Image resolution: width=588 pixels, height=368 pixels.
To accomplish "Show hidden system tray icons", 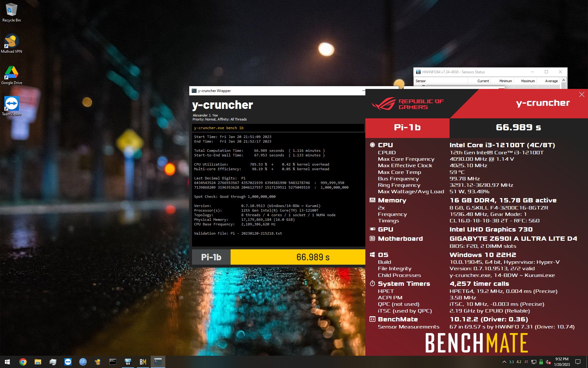I will coord(504,362).
